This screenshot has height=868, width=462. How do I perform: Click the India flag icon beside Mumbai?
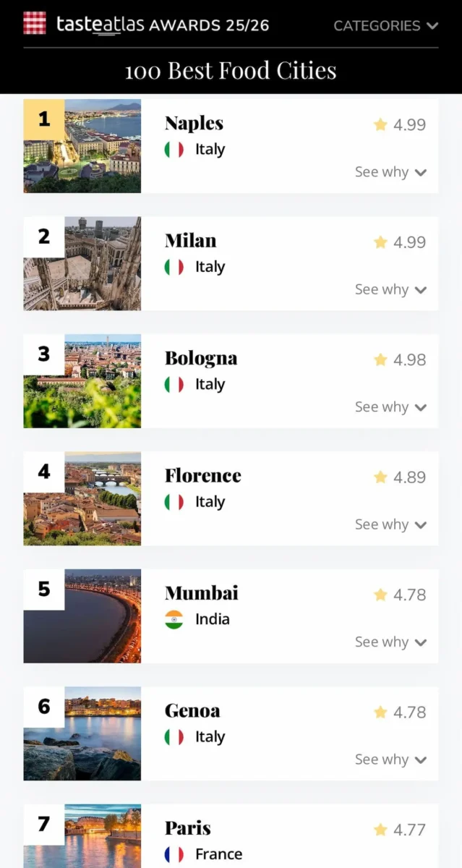pyautogui.click(x=174, y=619)
